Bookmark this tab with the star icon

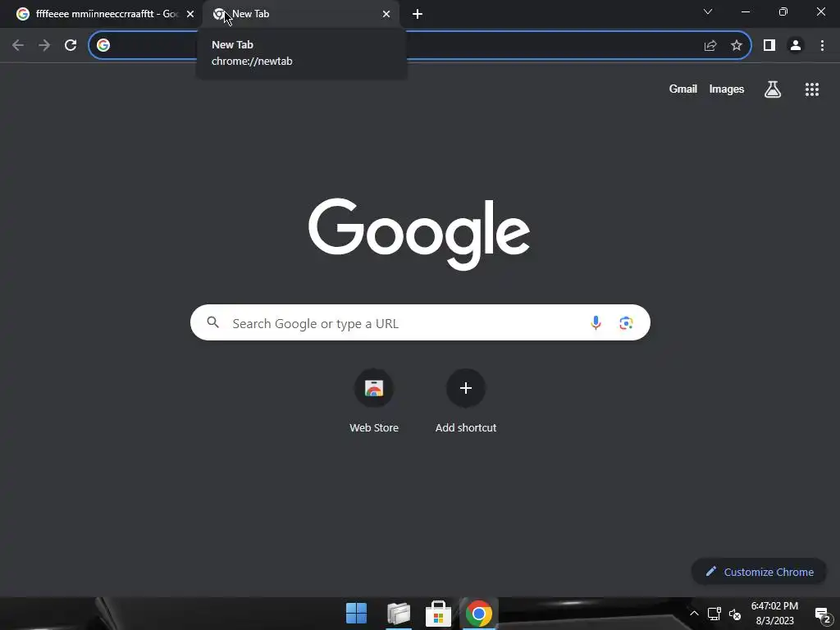737,46
